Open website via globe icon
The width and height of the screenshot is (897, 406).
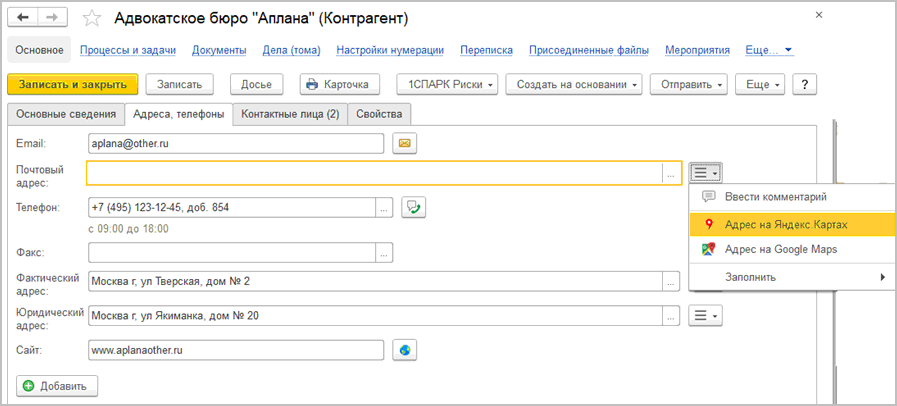404,350
